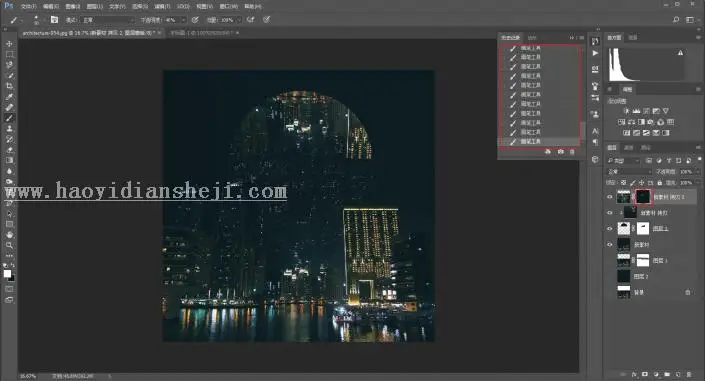Open the brush opacity slider arrow
The height and width of the screenshot is (381, 705).
pos(183,20)
